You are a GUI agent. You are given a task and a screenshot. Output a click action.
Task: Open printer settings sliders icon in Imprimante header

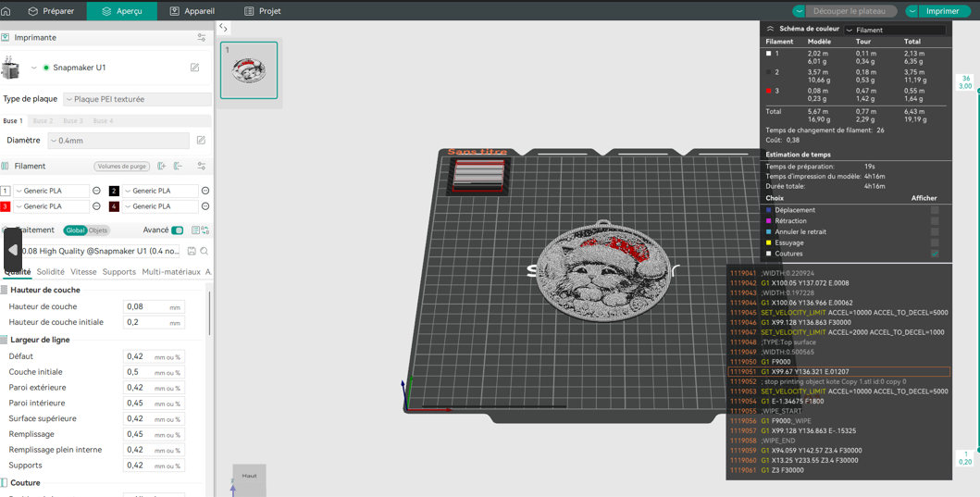(x=201, y=38)
